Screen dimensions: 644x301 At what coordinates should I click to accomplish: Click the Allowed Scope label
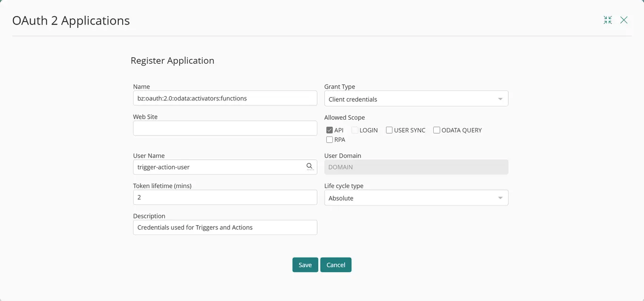point(345,117)
